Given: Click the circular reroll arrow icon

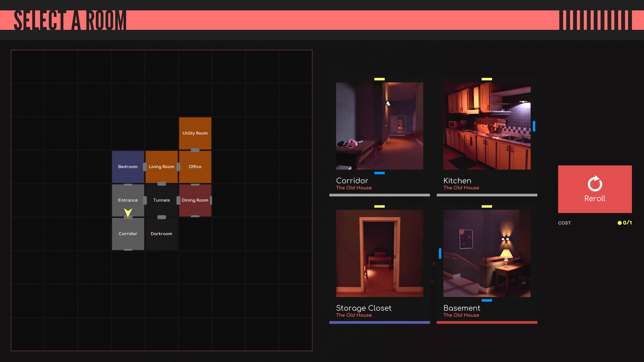Looking at the screenshot, I should point(595,184).
